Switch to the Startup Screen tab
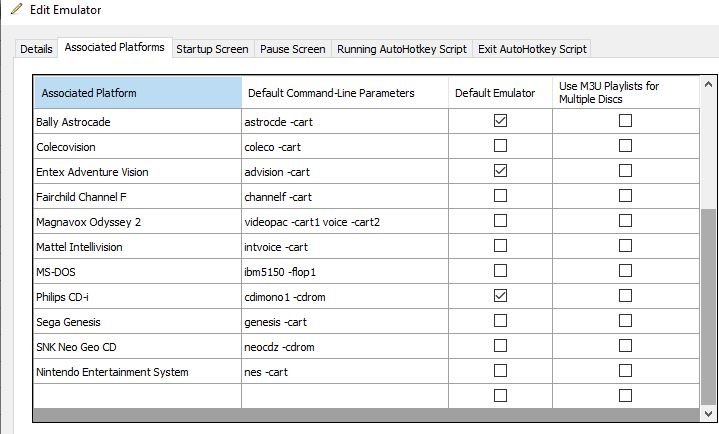 pos(212,49)
